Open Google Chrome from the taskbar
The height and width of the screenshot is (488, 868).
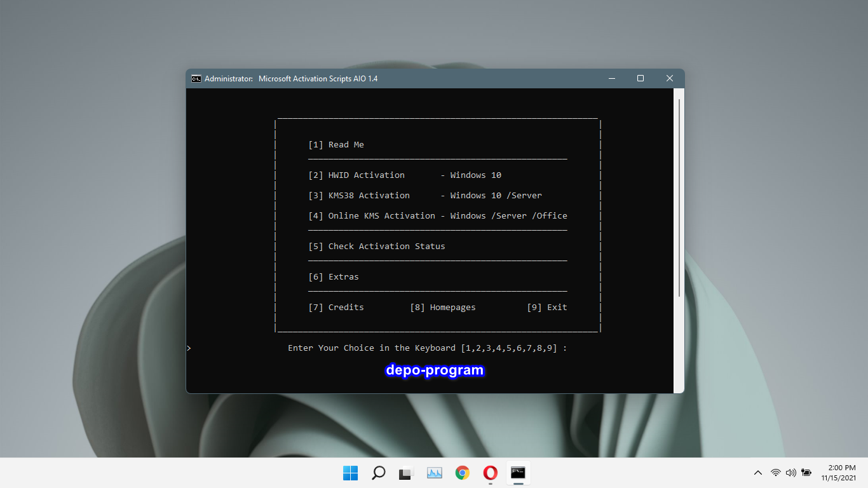coord(462,473)
